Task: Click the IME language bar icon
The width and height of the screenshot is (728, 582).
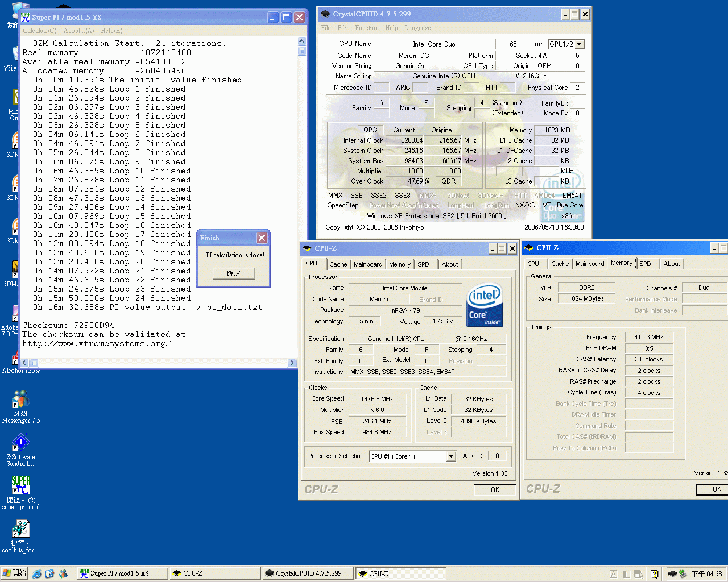Action: (x=614, y=574)
